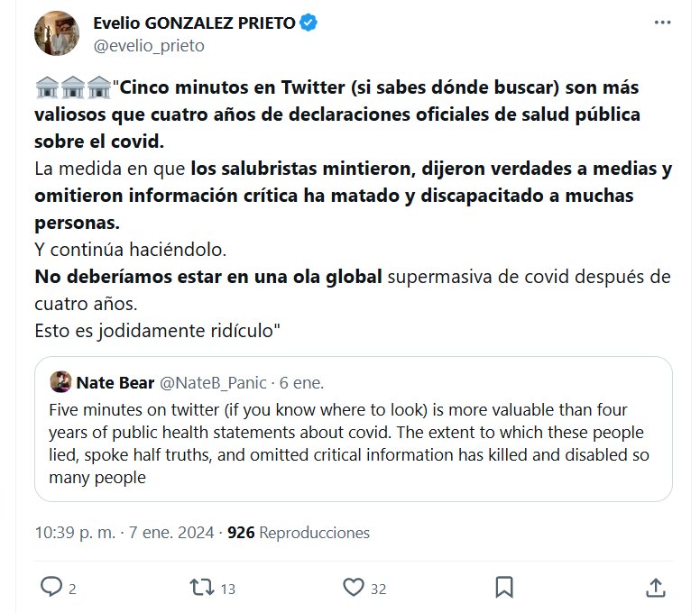Image resolution: width=700 pixels, height=613 pixels.
Task: Click the reply speech bubble icon
Action: pyautogui.click(x=51, y=588)
